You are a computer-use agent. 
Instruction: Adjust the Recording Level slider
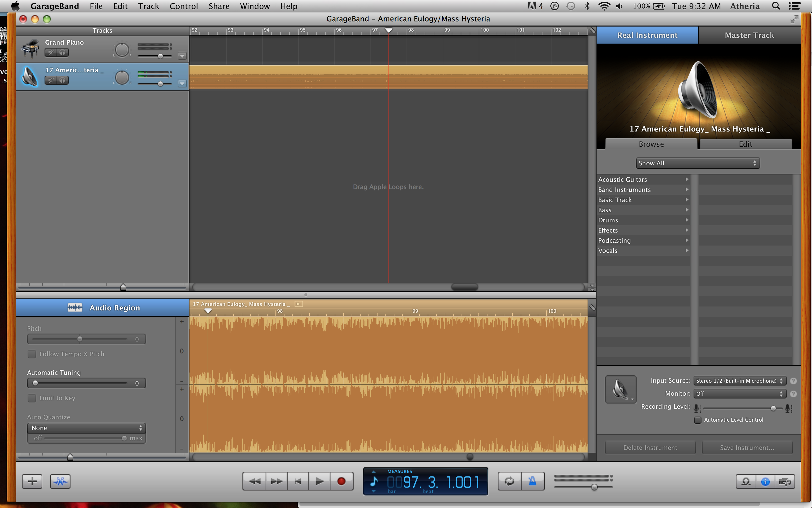(x=773, y=408)
